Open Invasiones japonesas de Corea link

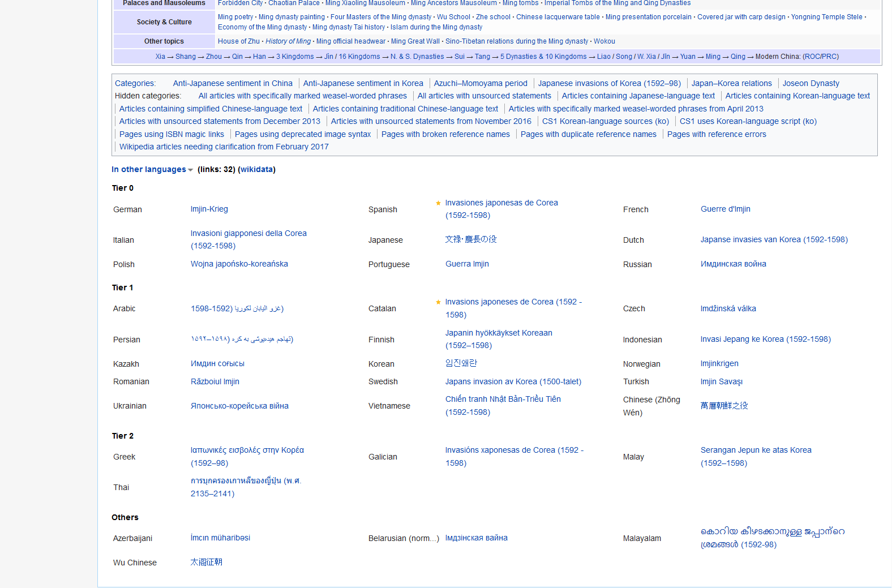(501, 209)
